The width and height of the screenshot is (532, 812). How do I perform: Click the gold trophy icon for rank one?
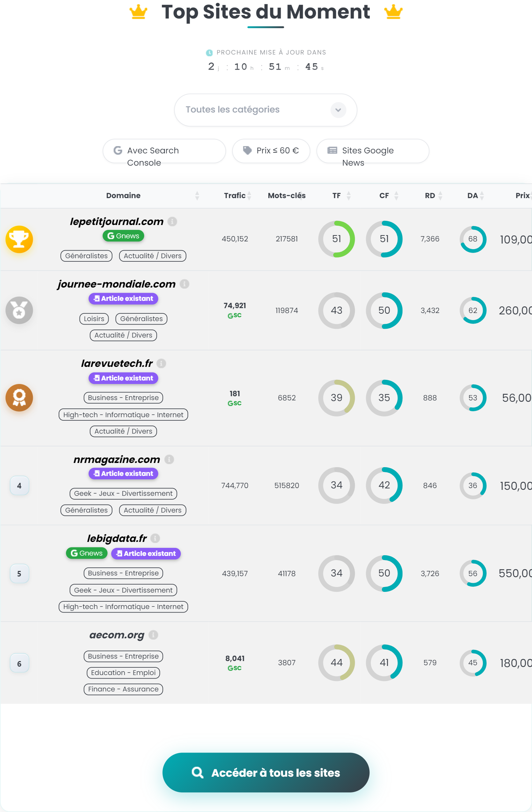[19, 239]
